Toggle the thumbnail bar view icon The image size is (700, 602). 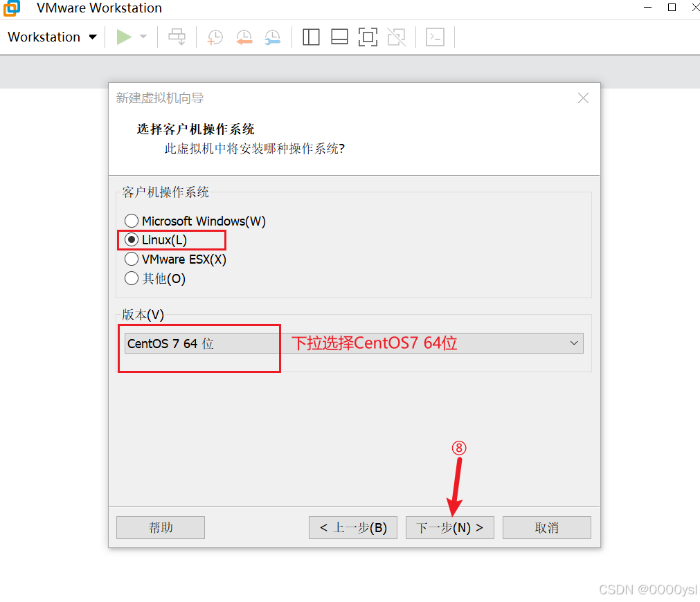point(340,37)
